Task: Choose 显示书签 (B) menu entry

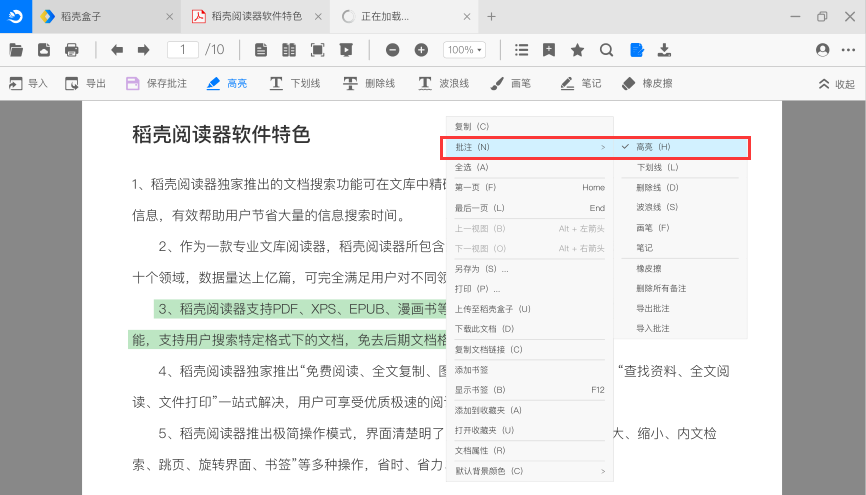Action: [530, 390]
